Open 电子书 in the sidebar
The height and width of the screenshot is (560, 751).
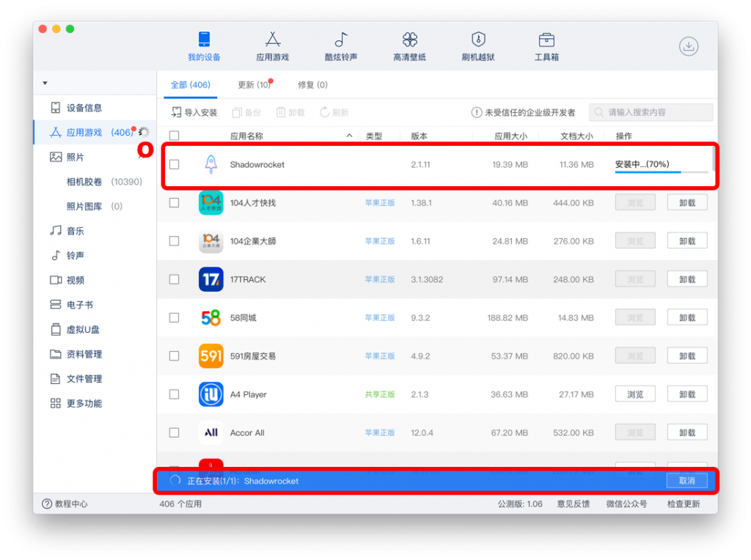pyautogui.click(x=71, y=305)
